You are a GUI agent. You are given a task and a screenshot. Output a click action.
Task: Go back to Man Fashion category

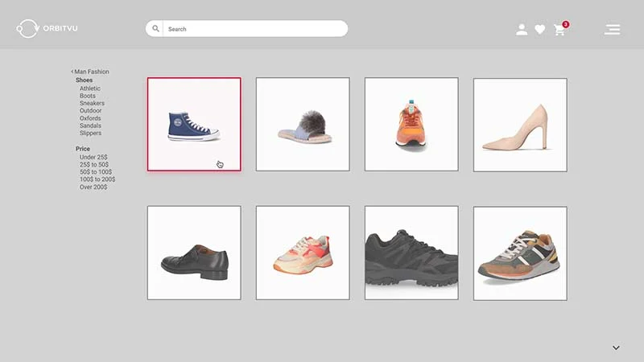(90, 72)
